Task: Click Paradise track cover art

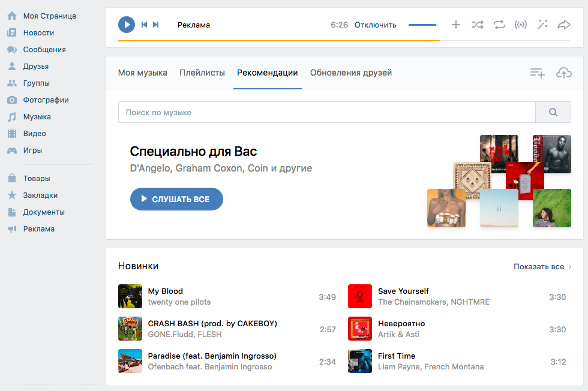Action: pyautogui.click(x=130, y=361)
